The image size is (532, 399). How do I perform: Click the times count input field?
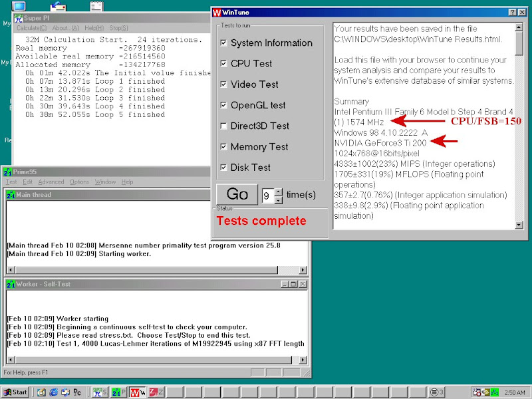268,196
